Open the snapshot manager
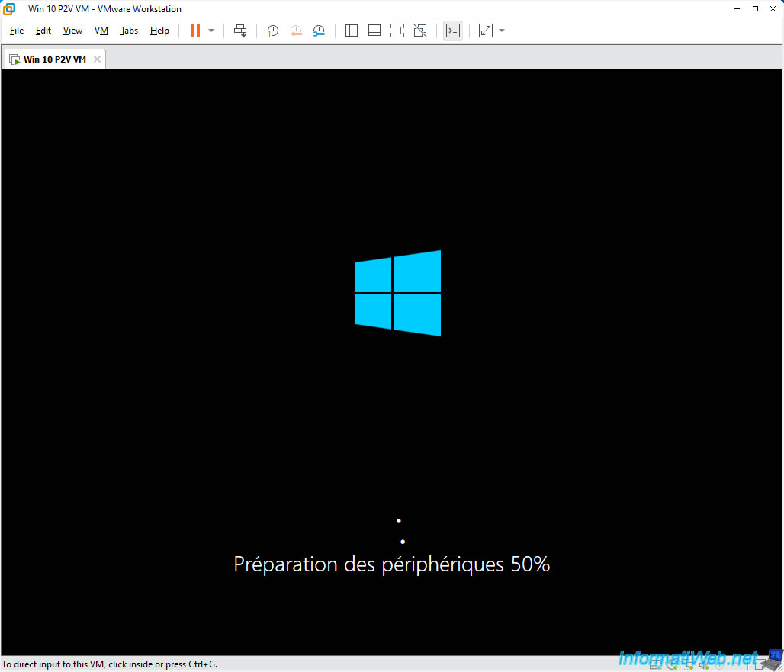The height and width of the screenshot is (672, 784). pos(319,31)
